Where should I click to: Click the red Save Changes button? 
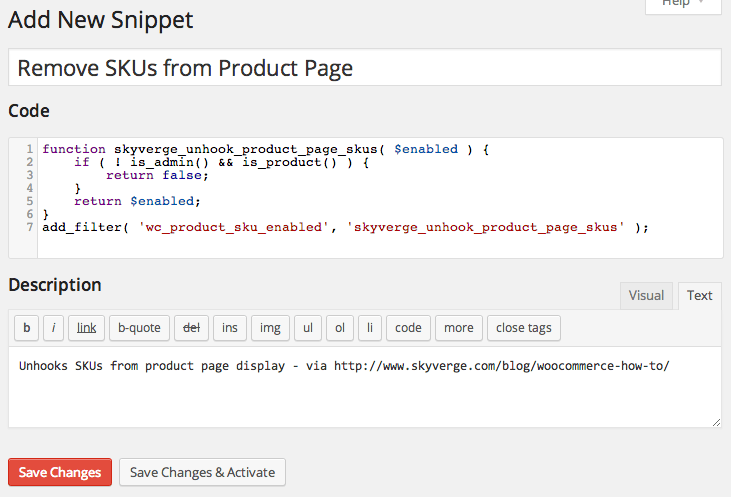60,472
